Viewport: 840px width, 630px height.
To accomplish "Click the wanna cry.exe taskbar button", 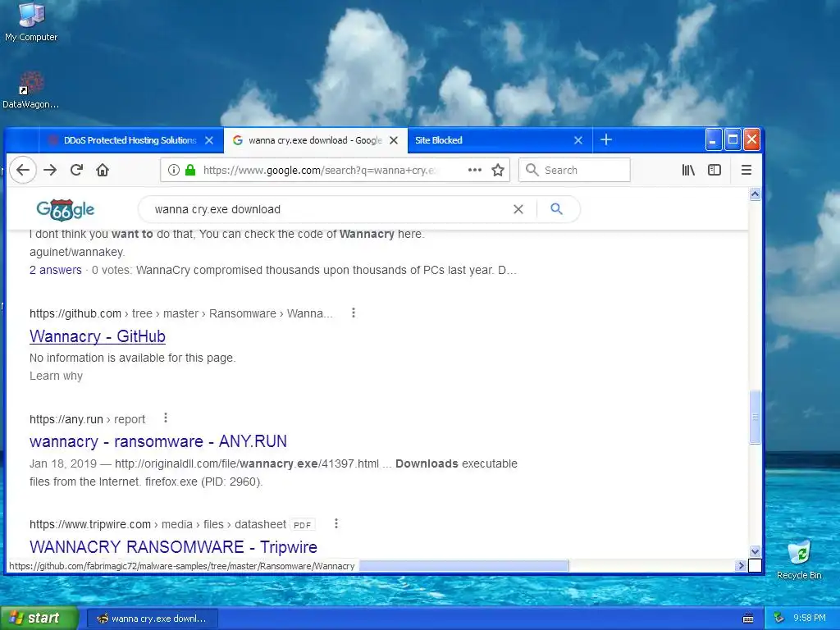I will point(152,619).
